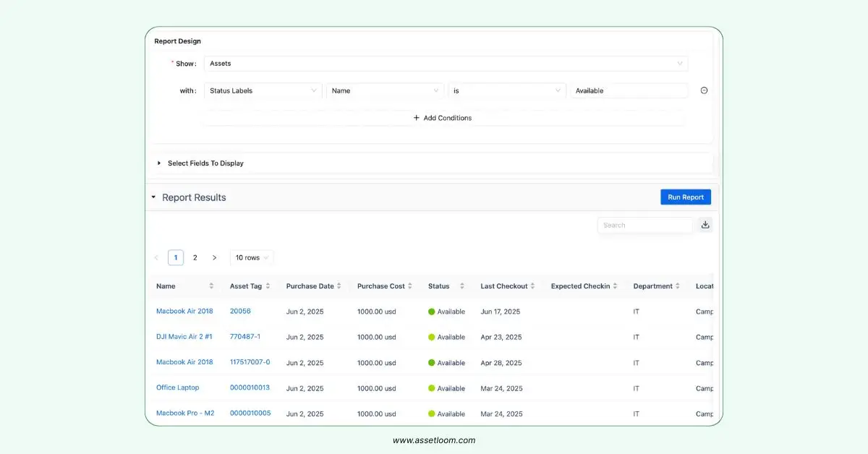Select page 2 in pagination
868x454 pixels.
click(195, 257)
